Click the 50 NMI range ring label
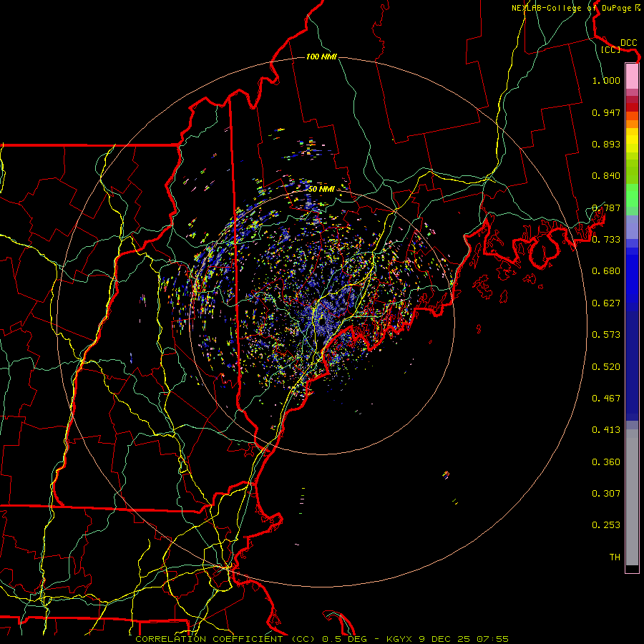Image resolution: width=644 pixels, height=644 pixels. click(x=321, y=190)
